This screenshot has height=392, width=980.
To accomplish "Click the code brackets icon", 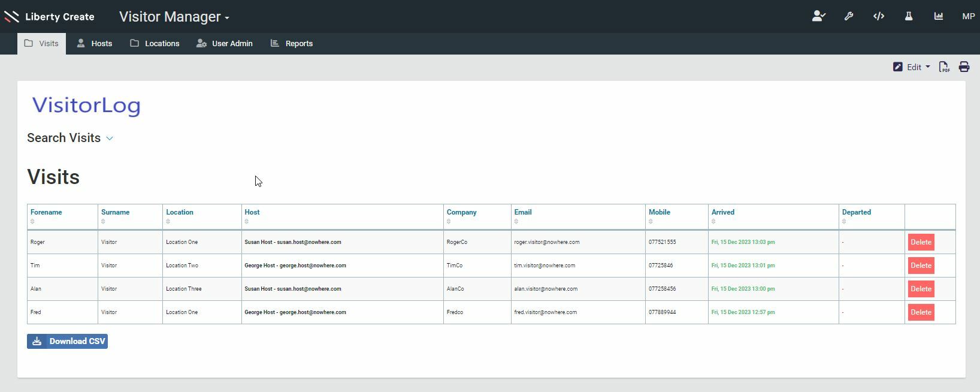I will click(x=879, y=17).
